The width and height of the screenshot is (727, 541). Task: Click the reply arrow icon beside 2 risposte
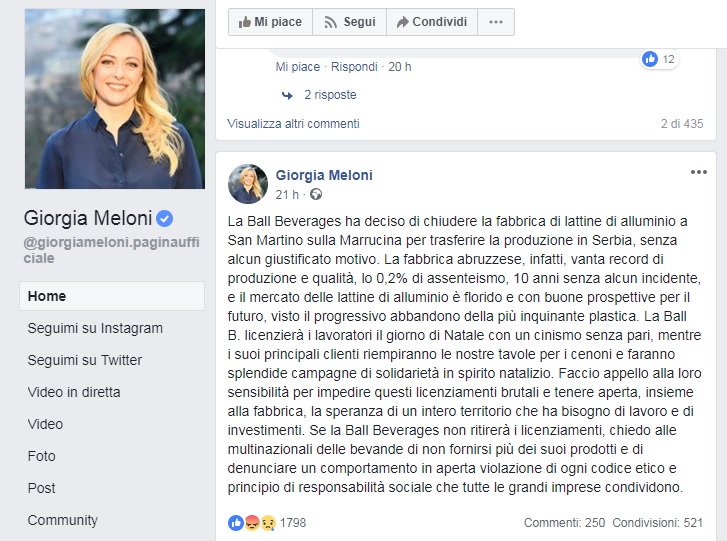(x=287, y=95)
